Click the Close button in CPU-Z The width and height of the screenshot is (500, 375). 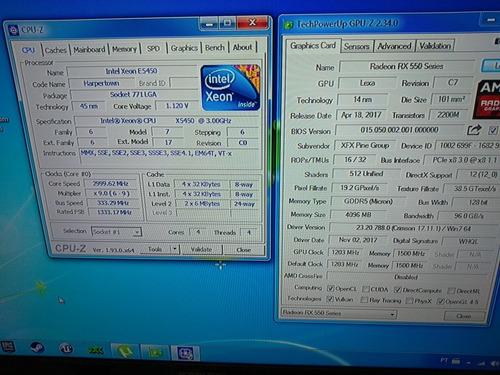click(244, 250)
